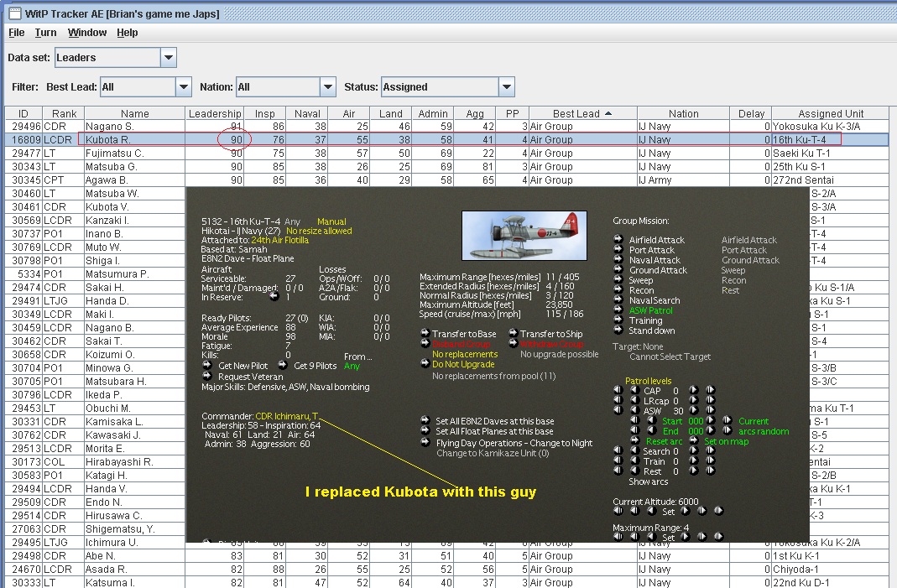Click the arrow icon beside Airfield Attack mission

pos(618,240)
